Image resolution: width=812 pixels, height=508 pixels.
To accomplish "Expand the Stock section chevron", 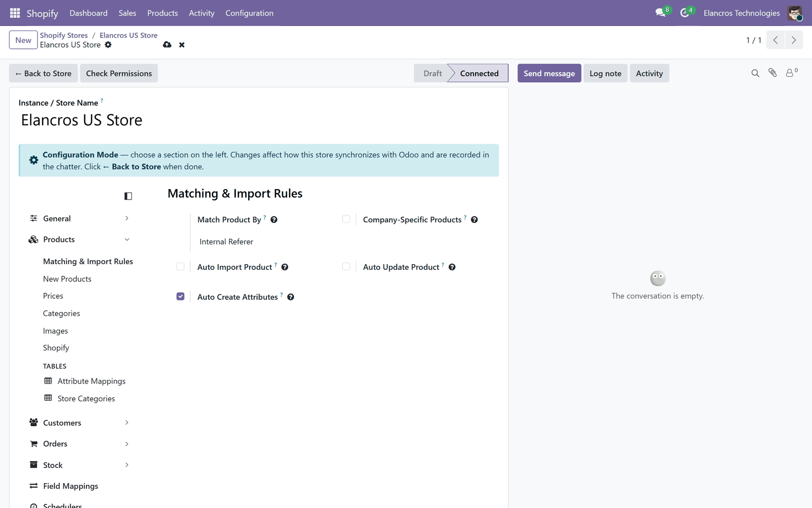I will [x=127, y=465].
